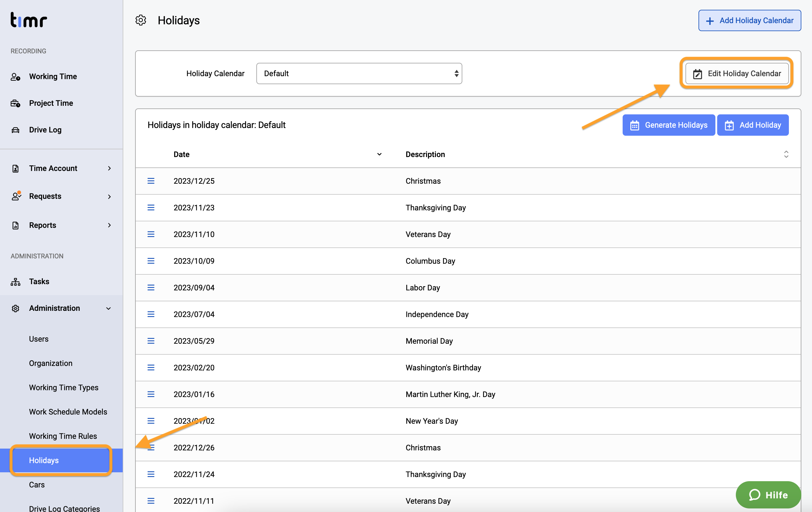Open Working Time Types page

64,388
